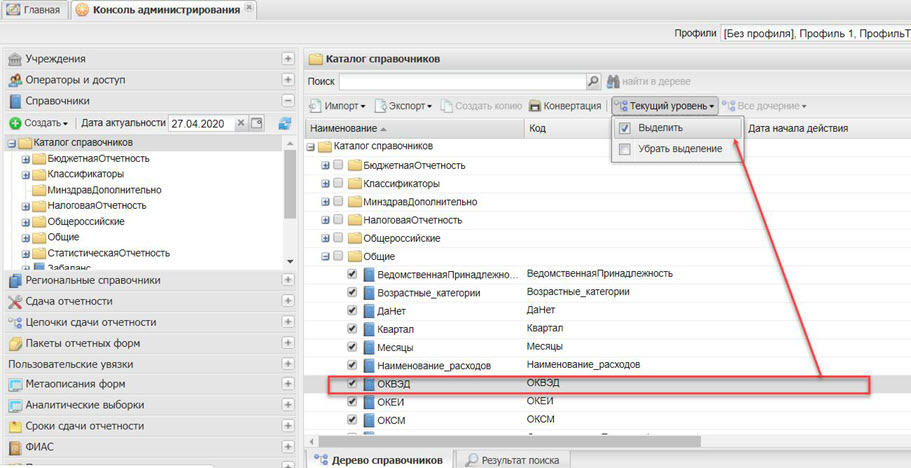Click the calendar icon next to the date field
The width and height of the screenshot is (911, 468).
point(256,123)
